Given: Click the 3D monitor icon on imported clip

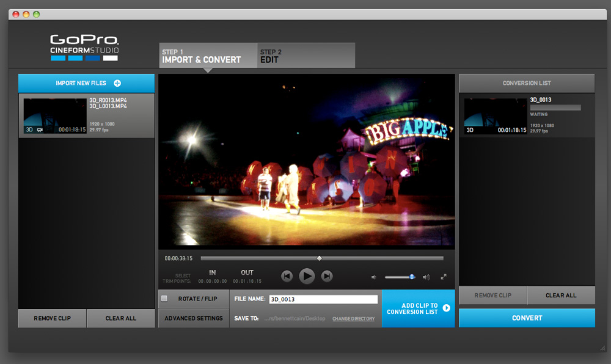Looking at the screenshot, I should [x=40, y=129].
